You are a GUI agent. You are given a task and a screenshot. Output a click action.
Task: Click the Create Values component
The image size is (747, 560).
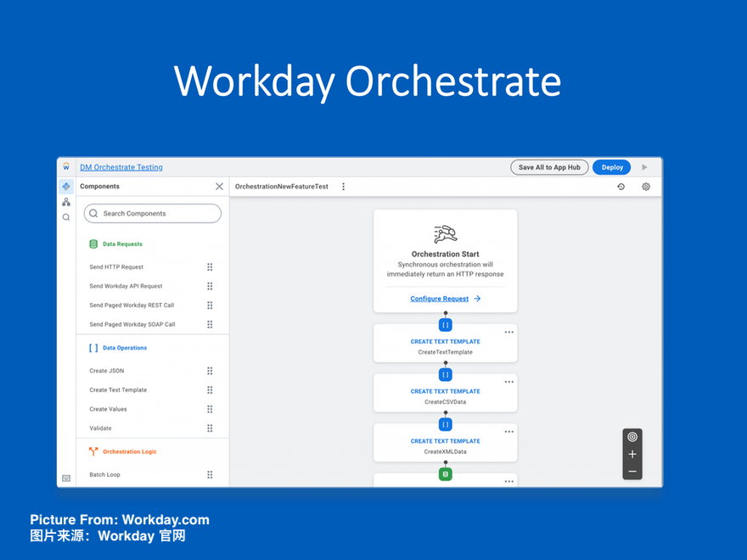[x=108, y=409]
